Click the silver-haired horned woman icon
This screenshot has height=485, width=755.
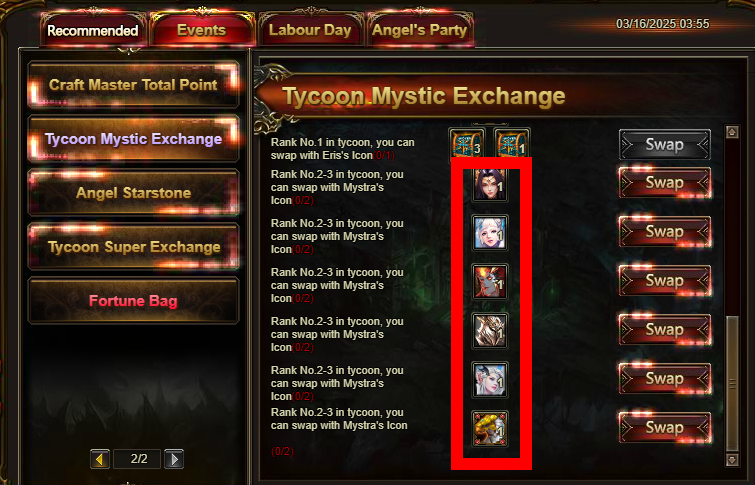pyautogui.click(x=489, y=380)
